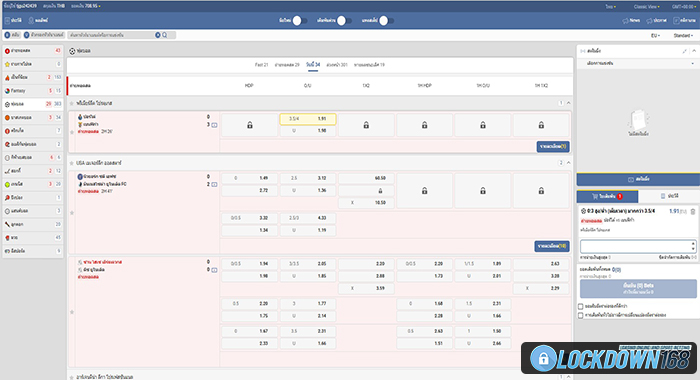700x380 pixels.
Task: Switch to the tab showing count 19
Action: [x=369, y=65]
